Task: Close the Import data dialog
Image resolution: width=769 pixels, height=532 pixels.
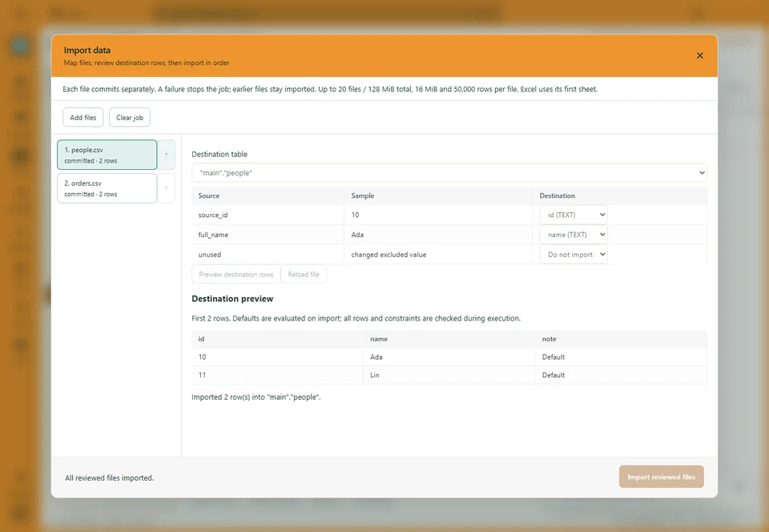Action: coord(700,55)
